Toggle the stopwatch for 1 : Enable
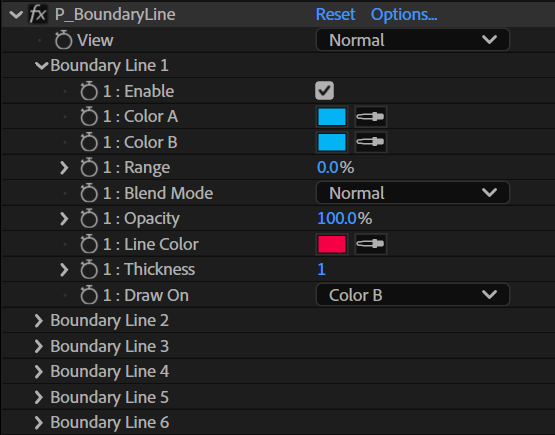The width and height of the screenshot is (555, 435). 88,91
